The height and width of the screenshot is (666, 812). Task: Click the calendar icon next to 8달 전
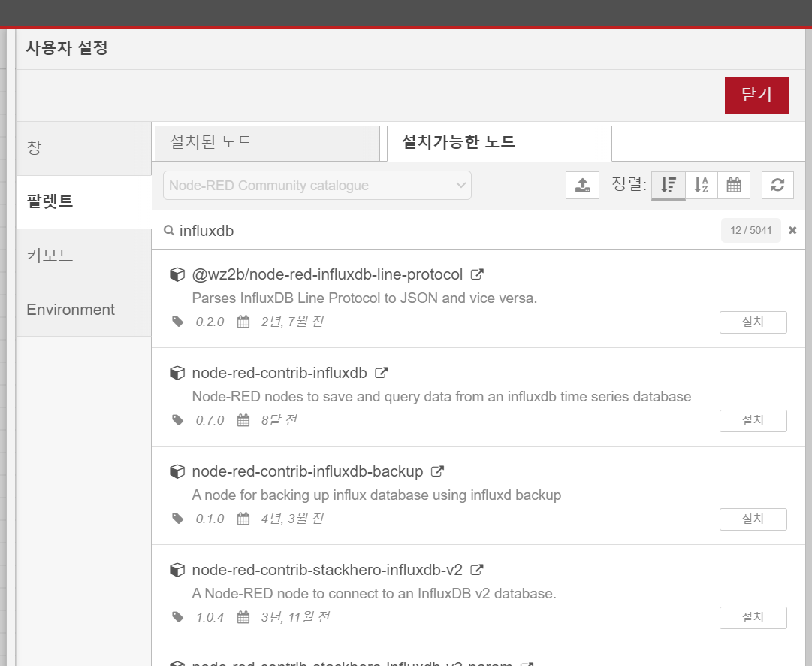point(243,419)
